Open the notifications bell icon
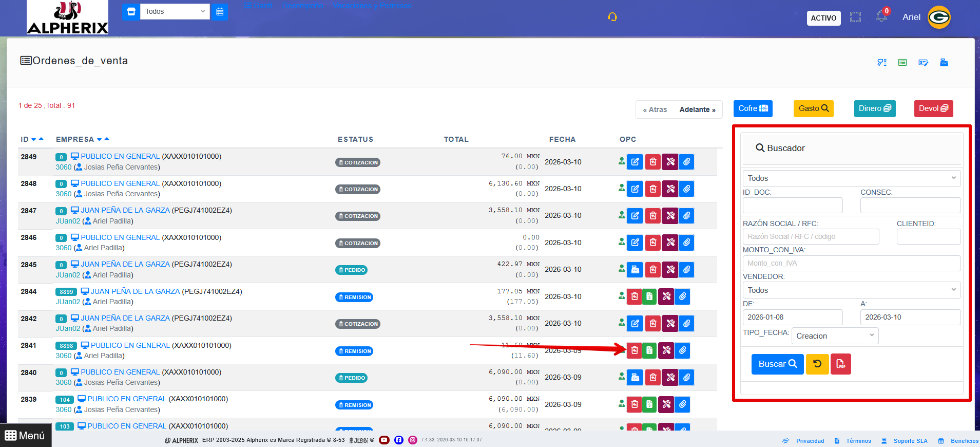The image size is (980, 447). click(x=881, y=17)
